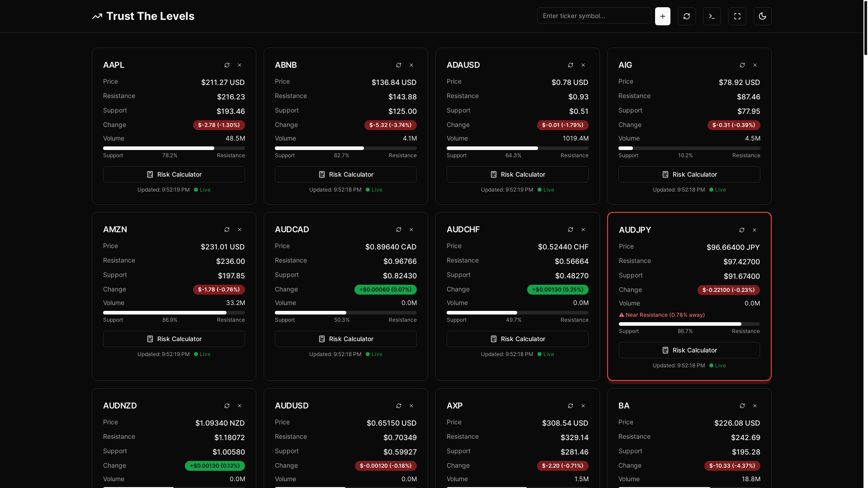Click AMZN resistance value $236.00
The height and width of the screenshot is (488, 868).
[x=231, y=261]
